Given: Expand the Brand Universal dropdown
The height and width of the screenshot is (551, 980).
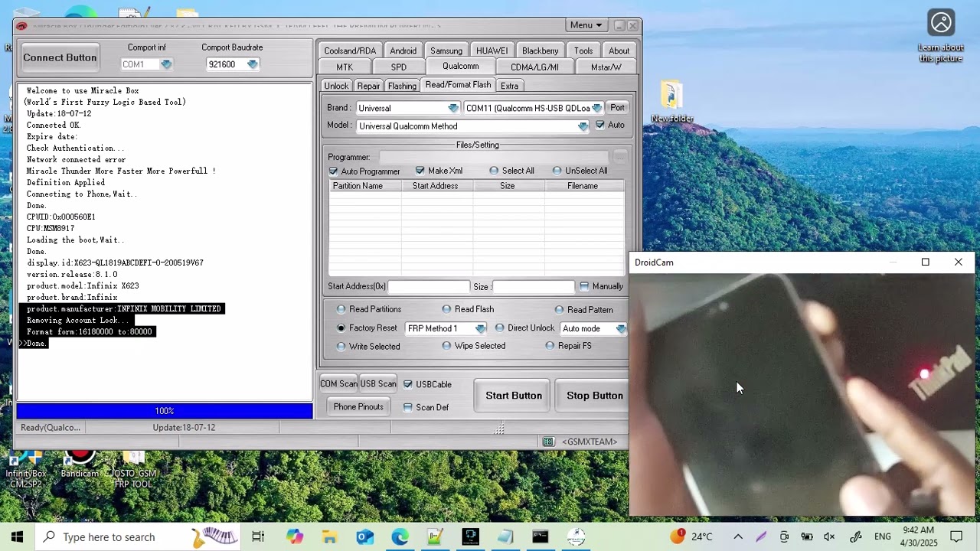Looking at the screenshot, I should (x=453, y=108).
